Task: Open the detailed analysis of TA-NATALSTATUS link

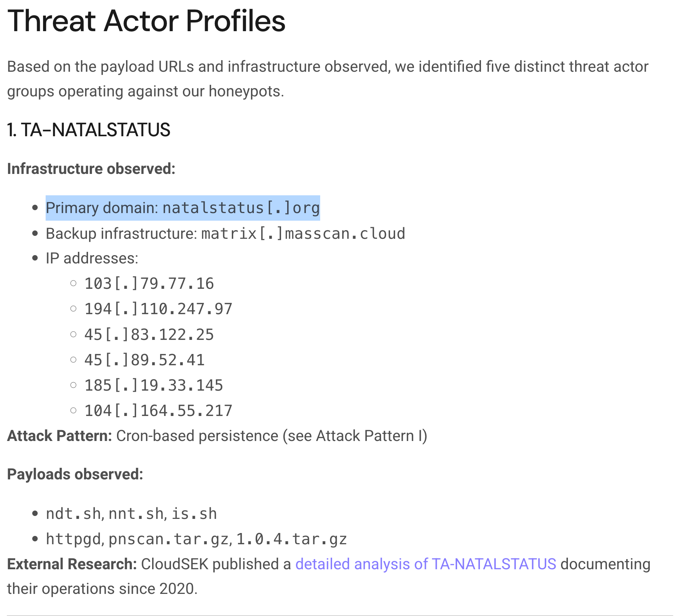Action: (426, 564)
